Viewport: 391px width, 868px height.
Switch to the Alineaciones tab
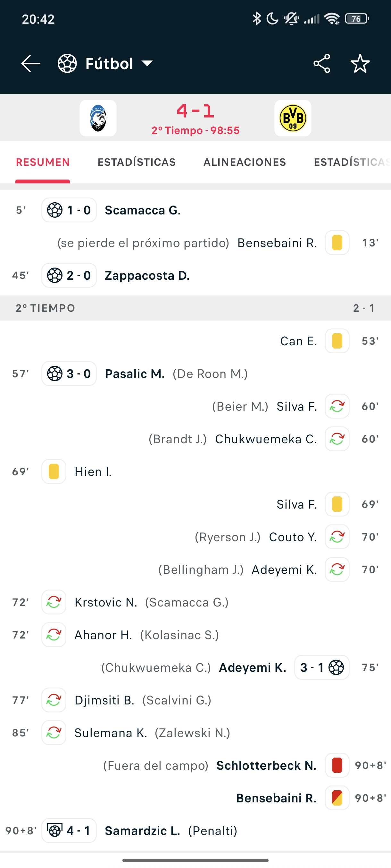click(245, 162)
